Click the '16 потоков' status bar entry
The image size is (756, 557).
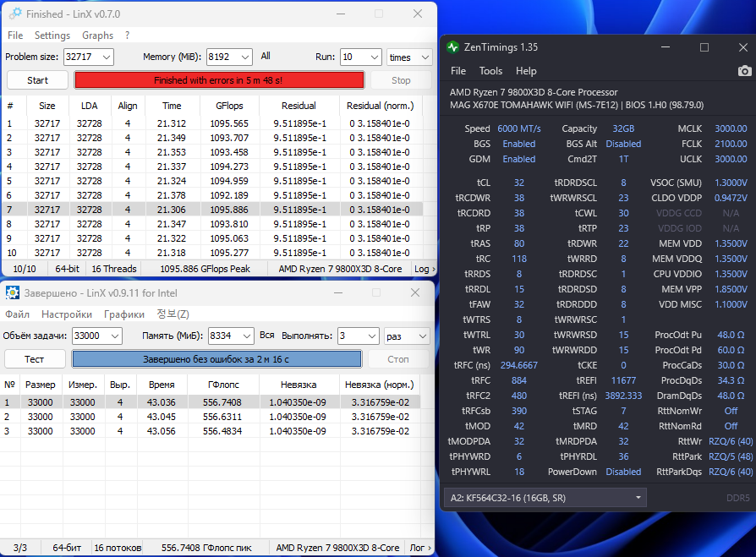(x=118, y=548)
